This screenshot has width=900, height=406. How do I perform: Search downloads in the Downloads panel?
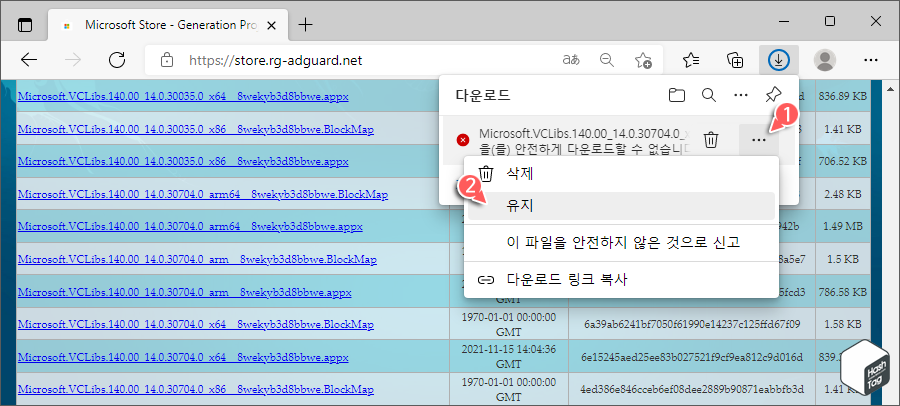click(x=709, y=95)
